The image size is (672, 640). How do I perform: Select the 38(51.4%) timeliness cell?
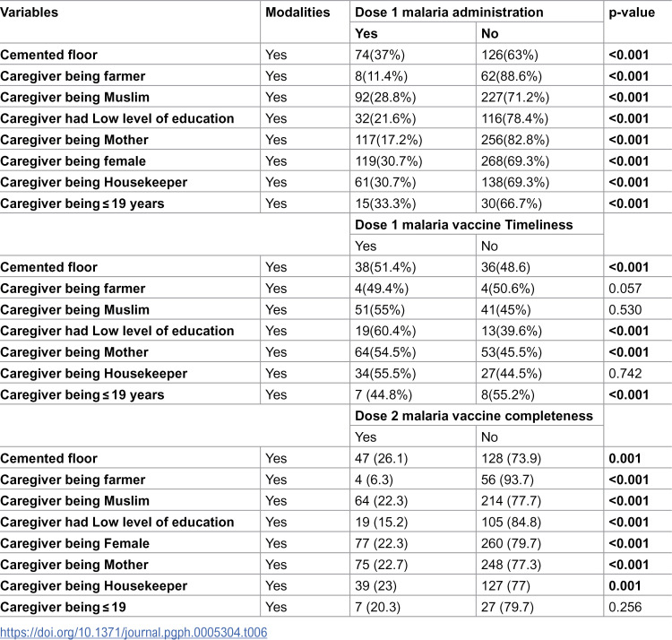click(x=385, y=267)
